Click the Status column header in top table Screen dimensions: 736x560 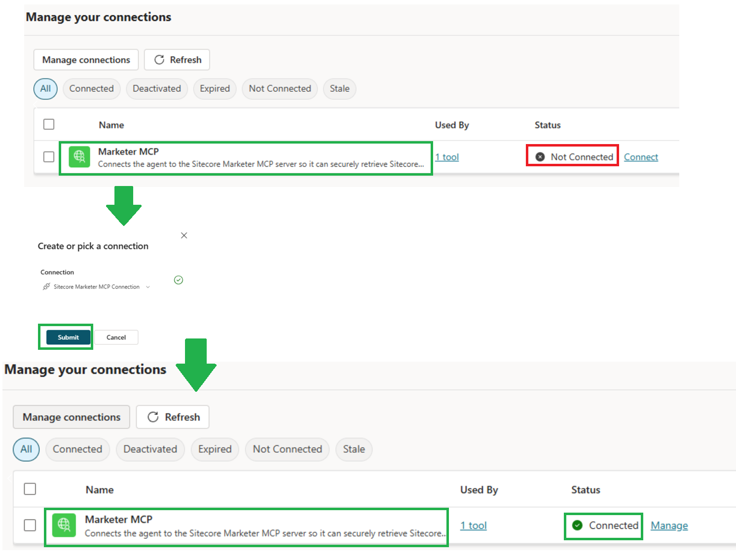click(x=548, y=125)
